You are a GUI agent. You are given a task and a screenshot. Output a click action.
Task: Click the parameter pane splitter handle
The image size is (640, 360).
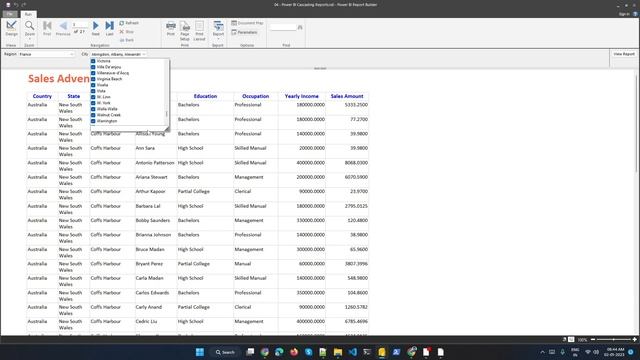[x=320, y=69]
